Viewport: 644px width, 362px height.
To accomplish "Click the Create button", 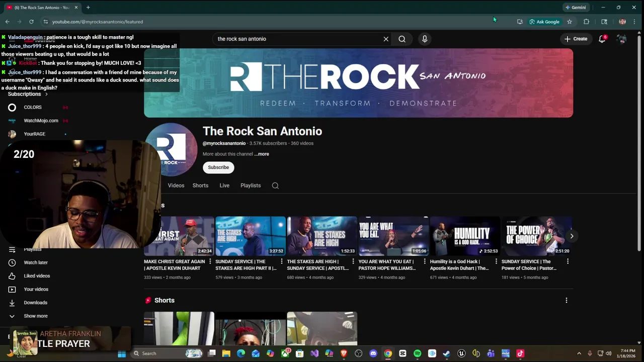I will pos(576,39).
